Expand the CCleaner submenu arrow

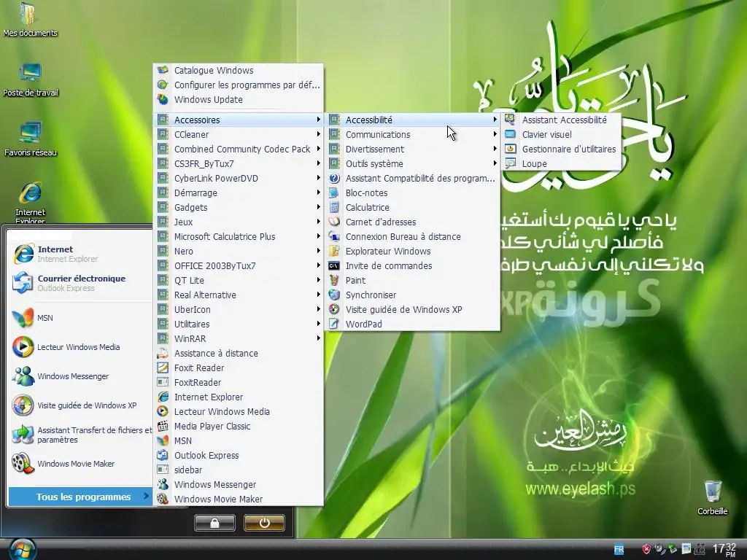click(x=318, y=134)
